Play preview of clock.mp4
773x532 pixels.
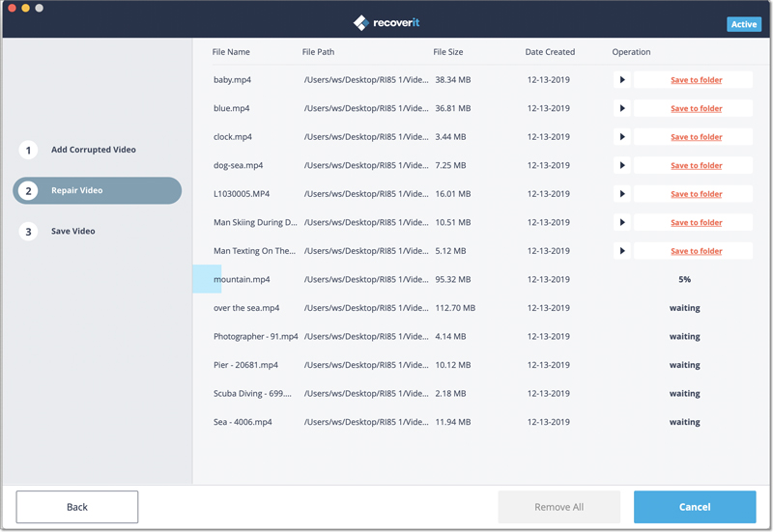click(622, 137)
